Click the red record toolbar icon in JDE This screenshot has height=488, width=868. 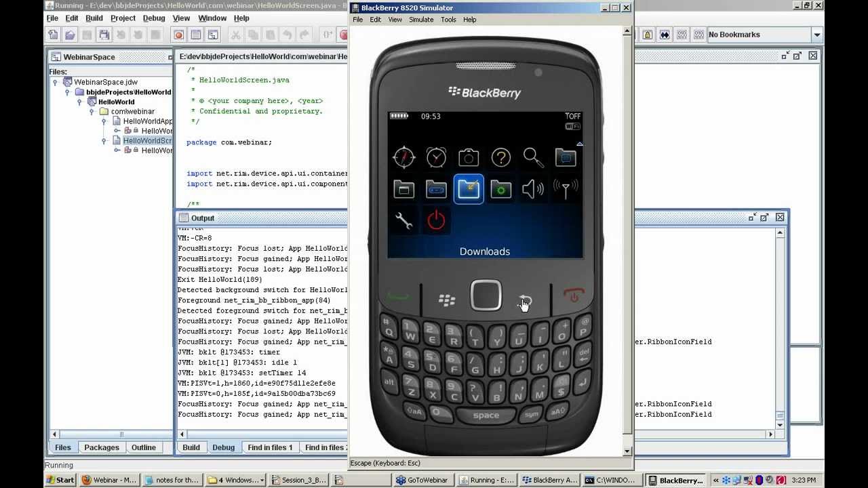[x=178, y=35]
